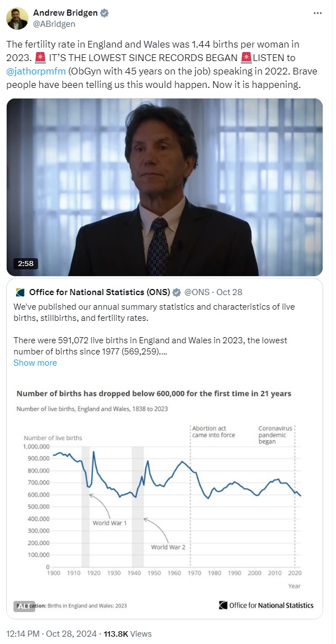The height and width of the screenshot is (644, 336).
Task: Click the Office for National Statistics chart logo
Action: (266, 605)
